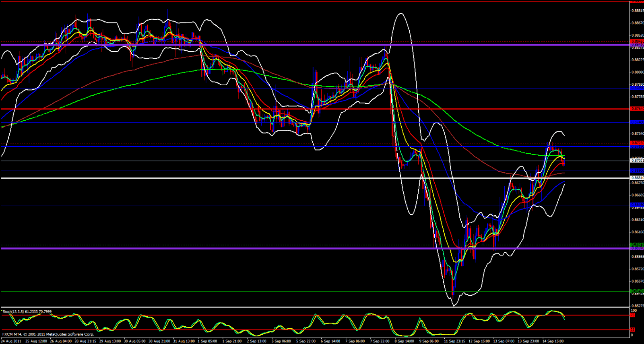Click the blue 0.8715 price label
This screenshot has width=644, height=344.
tap(637, 146)
